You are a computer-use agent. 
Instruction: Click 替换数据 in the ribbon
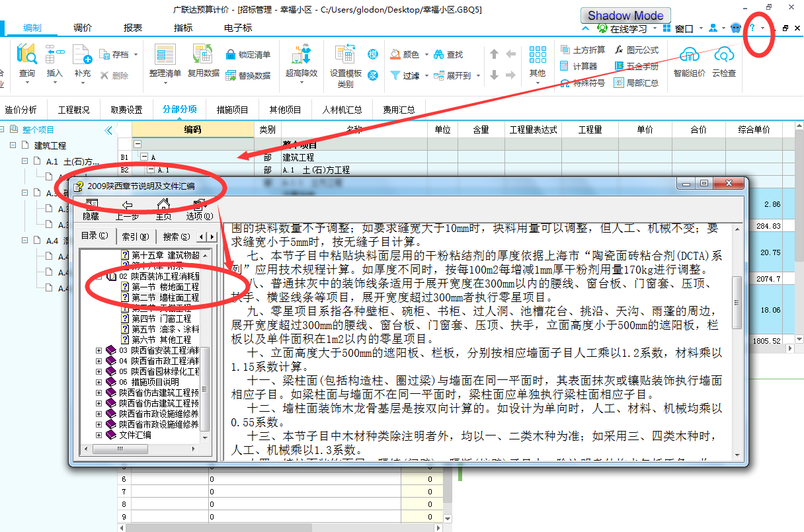[248, 75]
